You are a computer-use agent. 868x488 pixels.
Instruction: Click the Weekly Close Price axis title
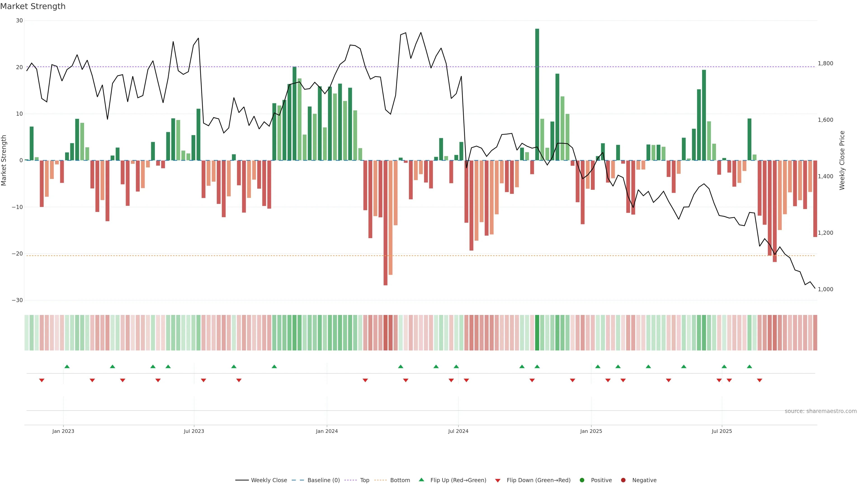(x=842, y=160)
